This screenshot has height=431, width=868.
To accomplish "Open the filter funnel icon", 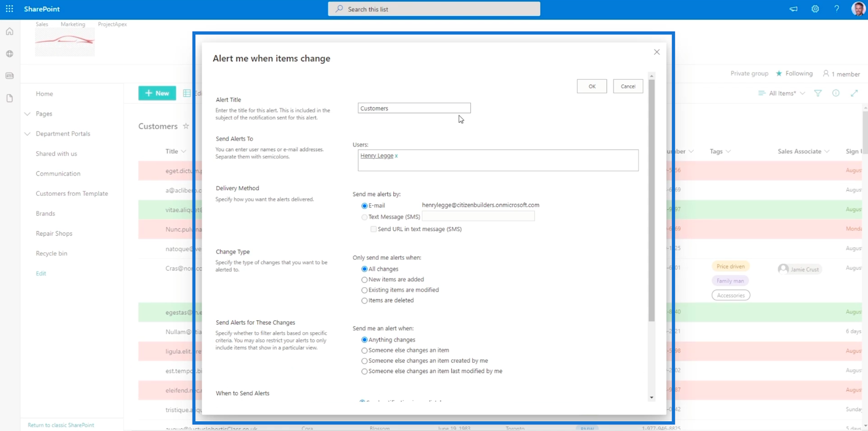I will pos(818,93).
